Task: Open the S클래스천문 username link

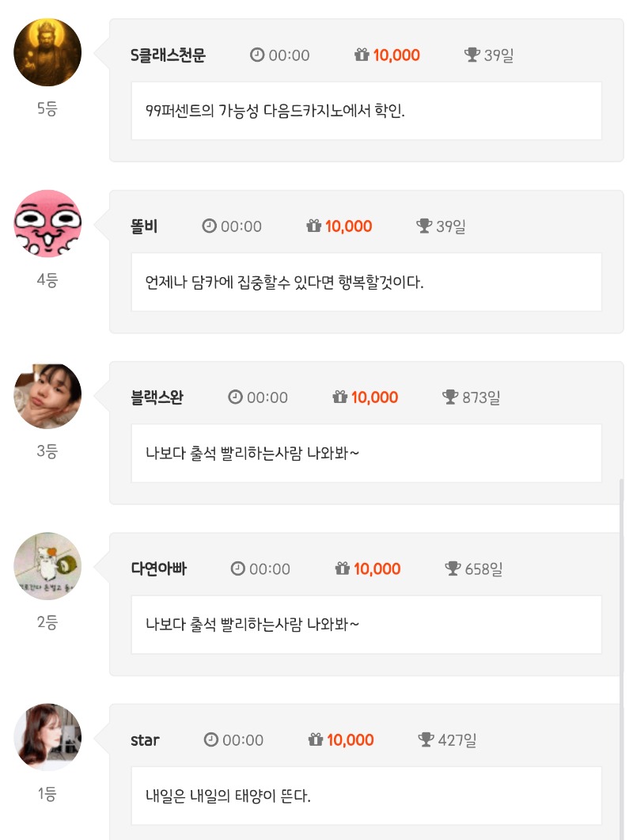Action: pos(168,55)
